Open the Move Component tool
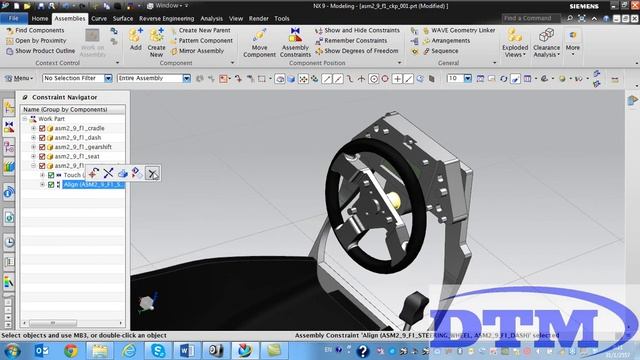Viewport: 640px width, 360px height. click(259, 42)
